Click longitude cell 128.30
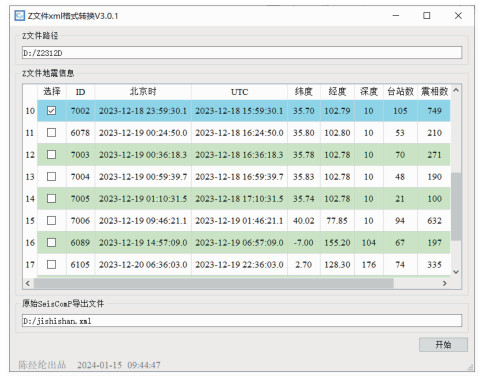This screenshot has height=379, width=482. click(x=337, y=265)
